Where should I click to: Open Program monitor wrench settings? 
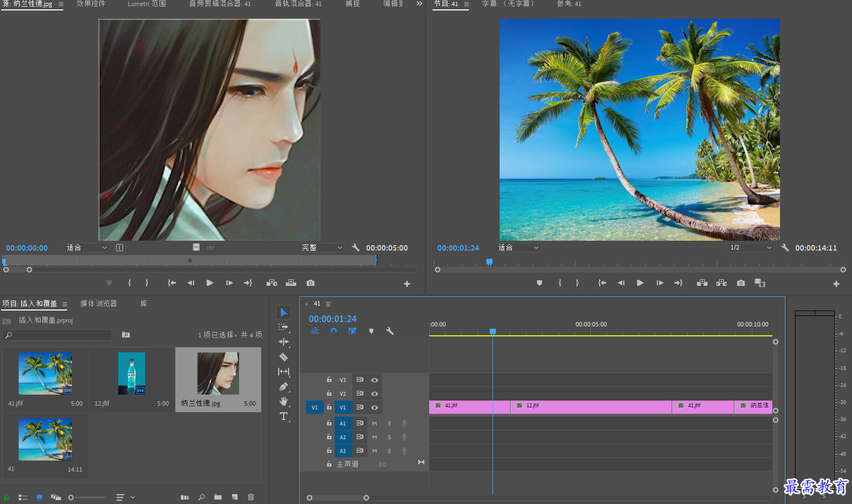click(785, 247)
